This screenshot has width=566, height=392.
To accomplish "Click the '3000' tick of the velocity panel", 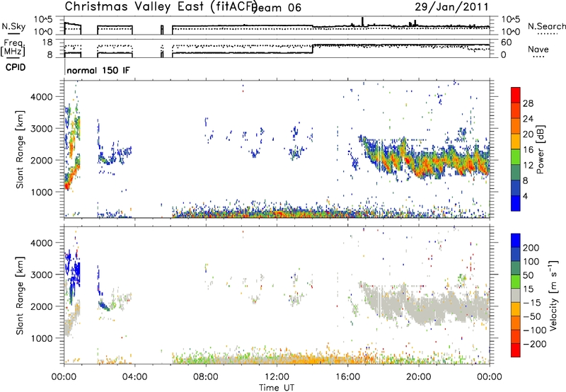I will (42, 275).
